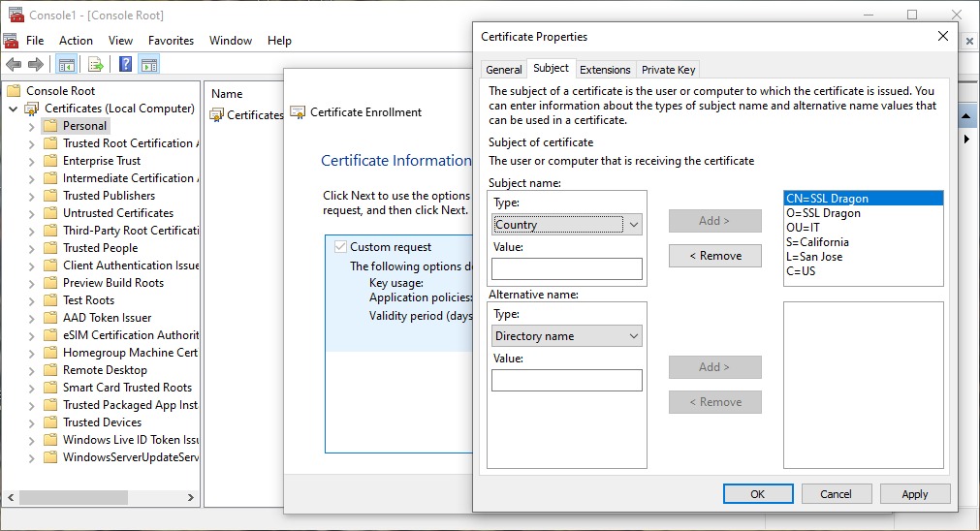The image size is (980, 531).
Task: Click the tree scrollbar right arrow
Action: click(x=191, y=497)
